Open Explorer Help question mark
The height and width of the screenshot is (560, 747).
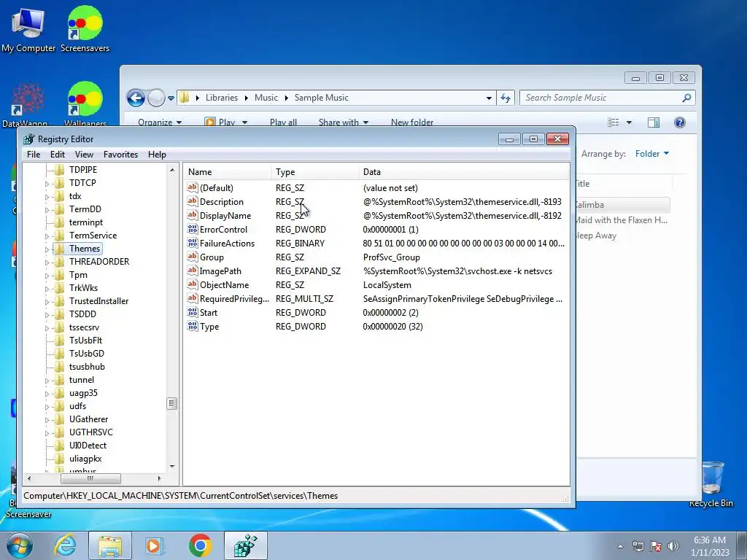[680, 122]
